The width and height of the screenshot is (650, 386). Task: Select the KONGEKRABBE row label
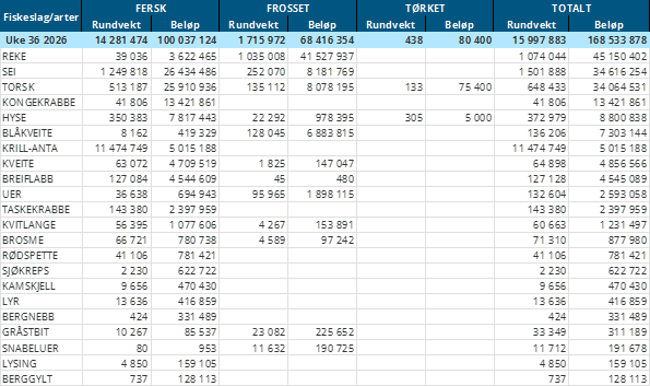[x=39, y=102]
